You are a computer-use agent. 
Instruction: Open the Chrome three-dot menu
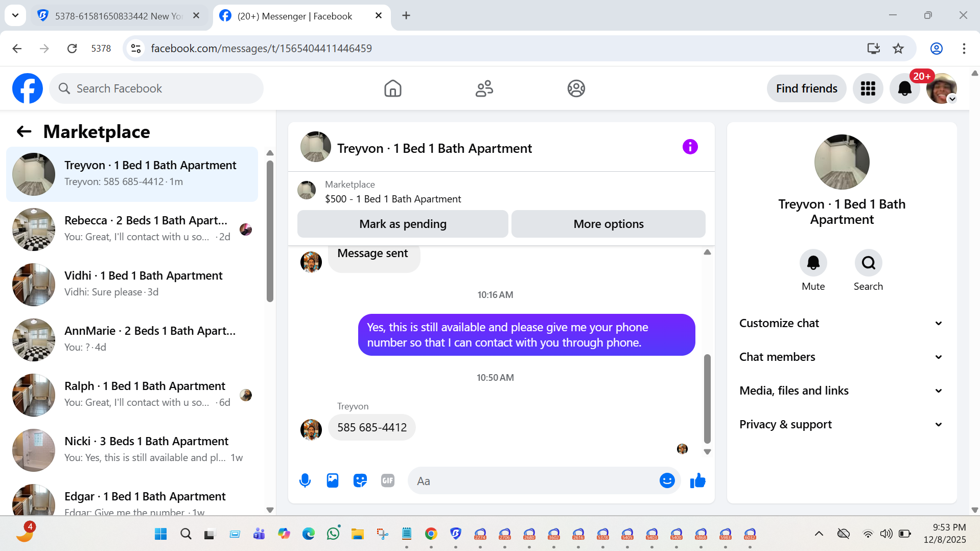tap(964, 49)
